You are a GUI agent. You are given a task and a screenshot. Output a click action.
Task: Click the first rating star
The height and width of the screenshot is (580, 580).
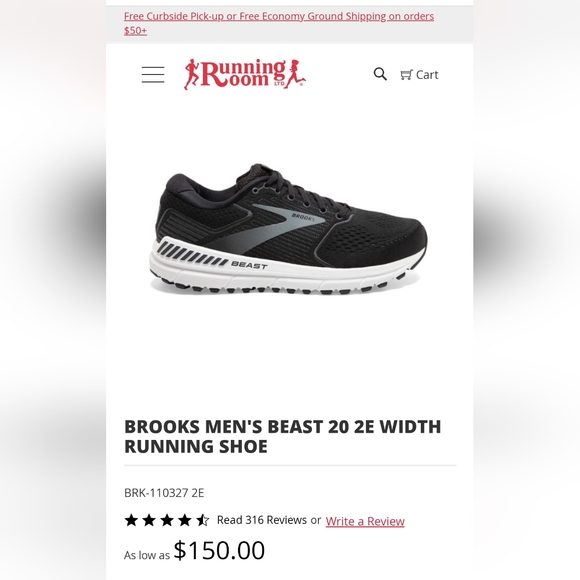click(131, 520)
